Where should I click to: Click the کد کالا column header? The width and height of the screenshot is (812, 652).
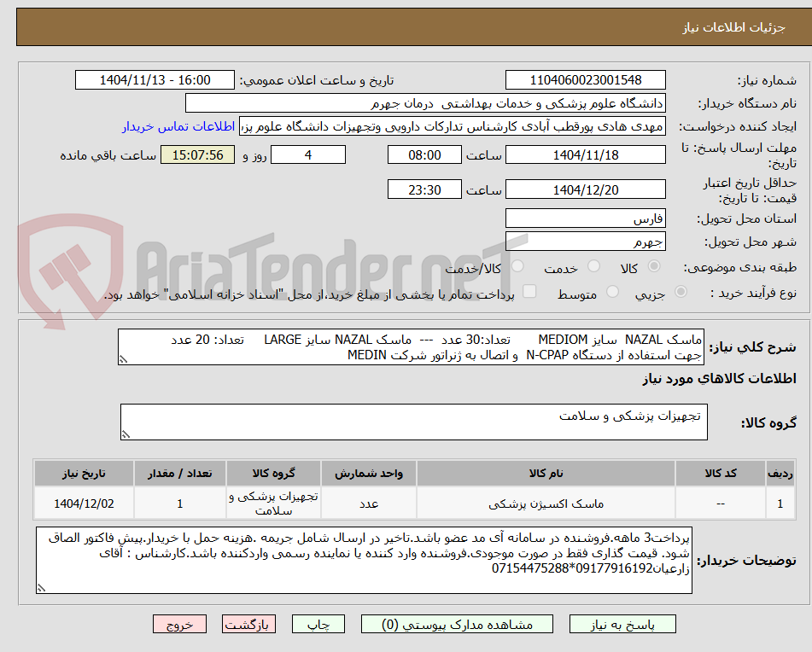pyautogui.click(x=721, y=474)
